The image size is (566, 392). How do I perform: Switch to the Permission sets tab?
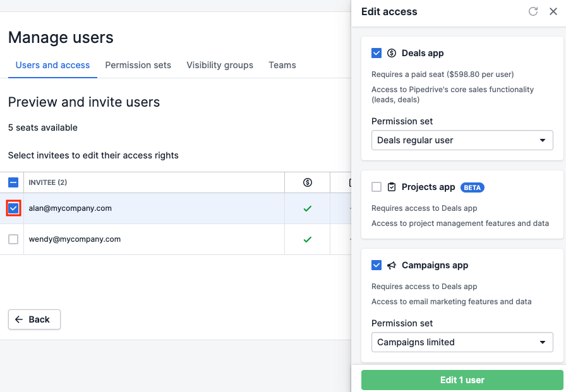click(138, 65)
